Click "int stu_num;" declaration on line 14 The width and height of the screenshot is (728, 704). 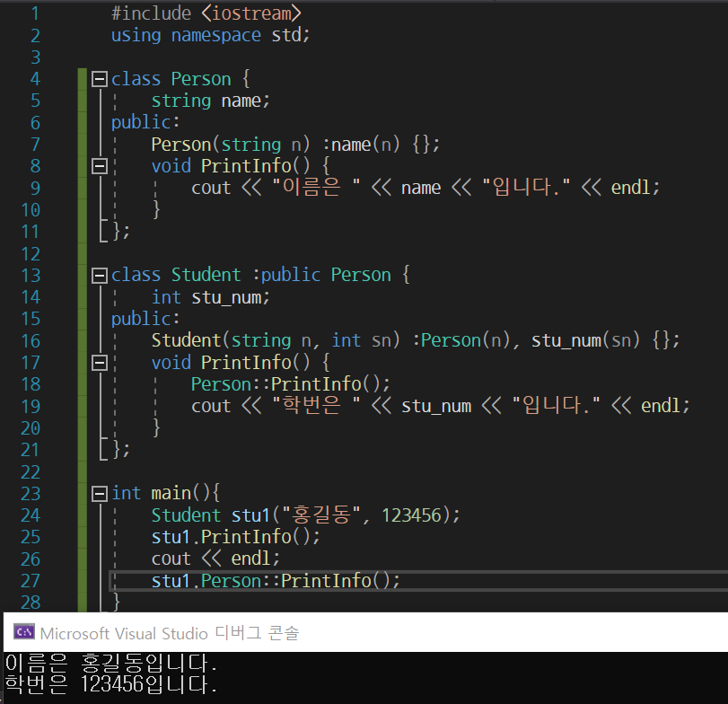tap(210, 297)
